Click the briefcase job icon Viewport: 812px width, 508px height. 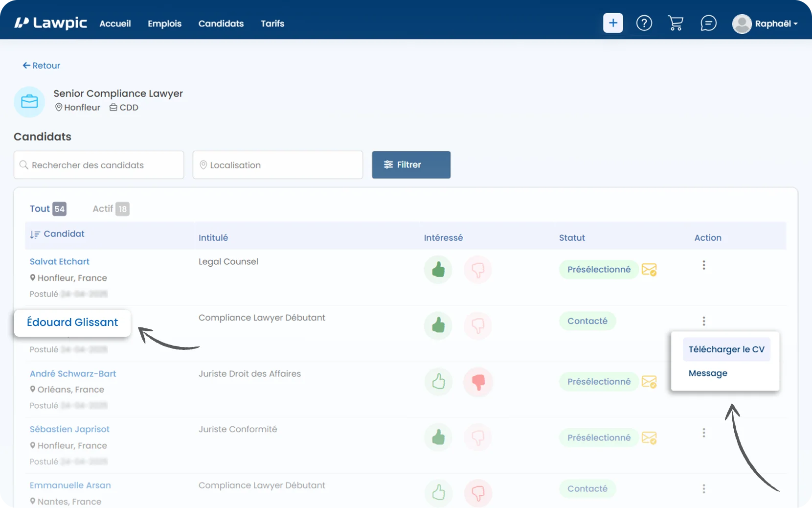[x=29, y=102]
